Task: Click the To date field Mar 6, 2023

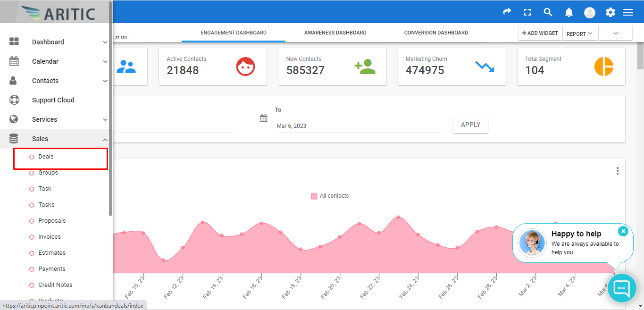Action: coord(358,126)
